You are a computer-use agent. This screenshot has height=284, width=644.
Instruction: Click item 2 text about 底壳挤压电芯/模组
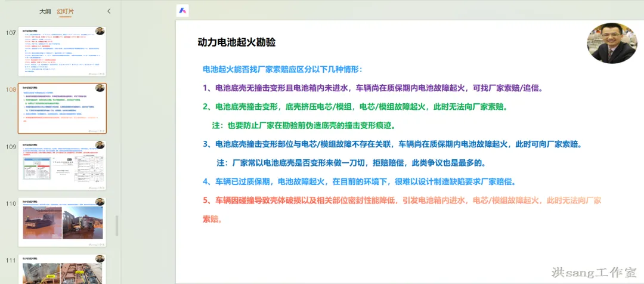(x=355, y=107)
